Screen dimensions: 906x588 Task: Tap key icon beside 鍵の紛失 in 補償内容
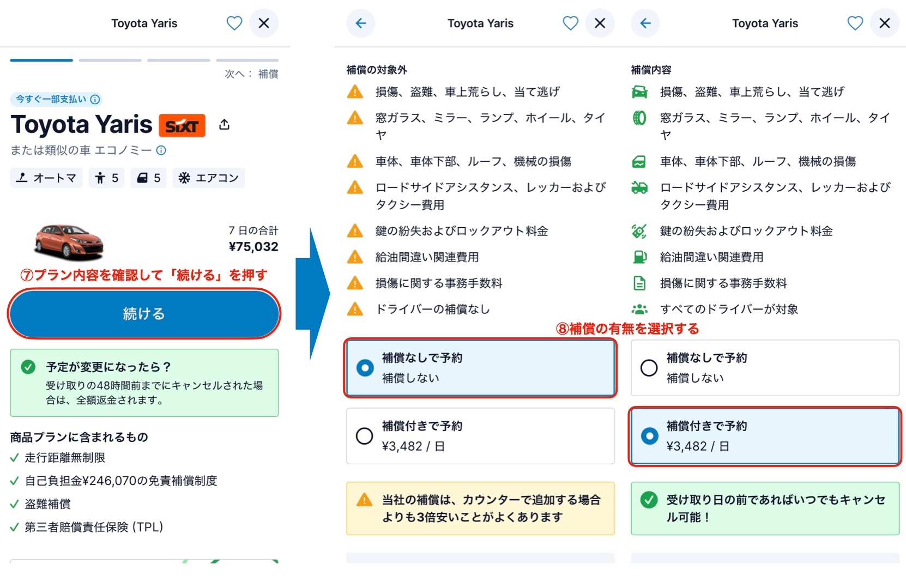point(639,232)
